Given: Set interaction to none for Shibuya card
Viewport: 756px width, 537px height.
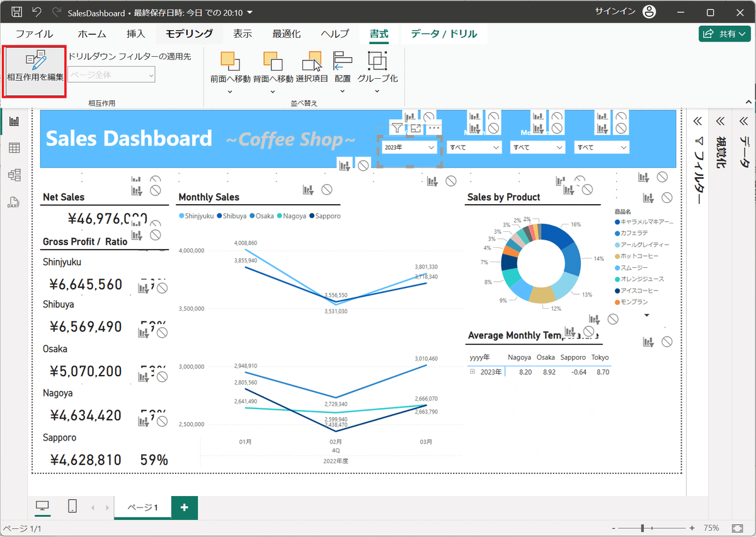Looking at the screenshot, I should tap(163, 332).
